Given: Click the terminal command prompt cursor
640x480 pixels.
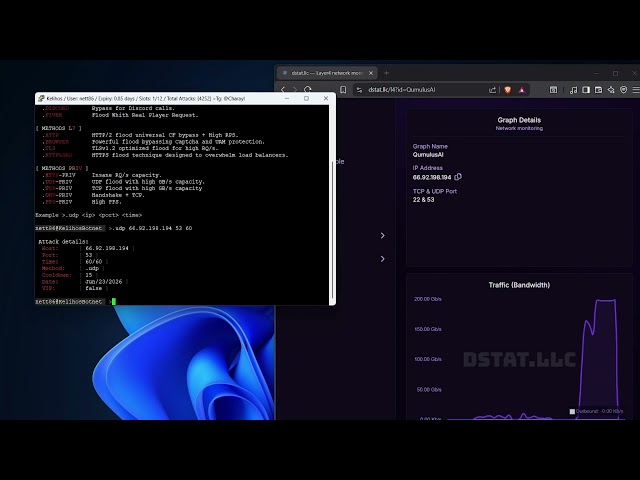Looking at the screenshot, I should pos(114,301).
